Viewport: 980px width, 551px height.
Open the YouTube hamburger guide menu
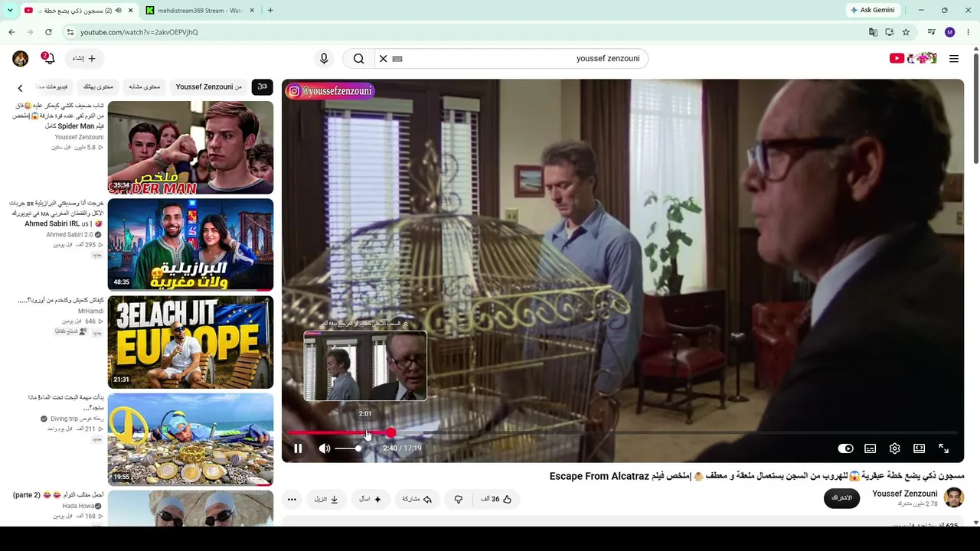pyautogui.click(x=954, y=58)
